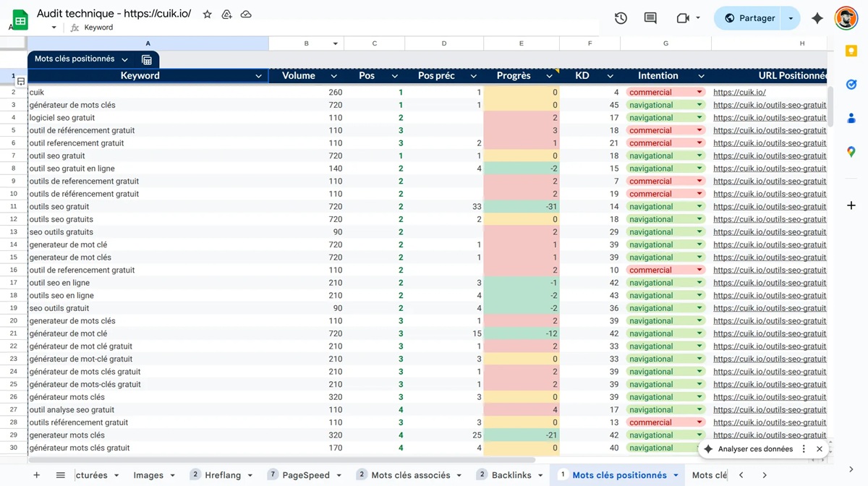Image resolution: width=868 pixels, height=486 pixels.
Task: Click Analyser ces données button
Action: click(749, 449)
